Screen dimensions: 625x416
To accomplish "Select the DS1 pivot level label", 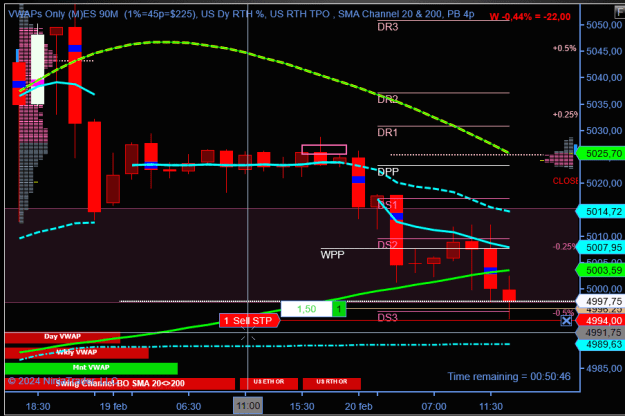I will click(388, 205).
